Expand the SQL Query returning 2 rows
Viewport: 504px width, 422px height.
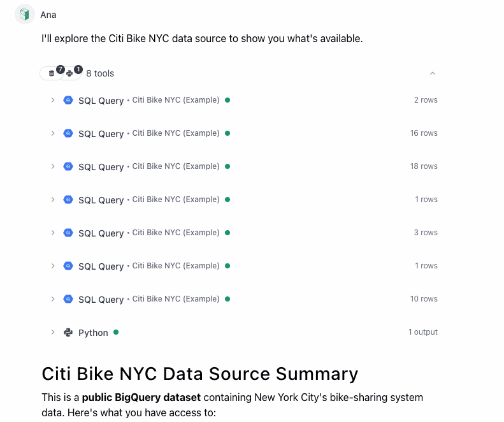pyautogui.click(x=53, y=100)
